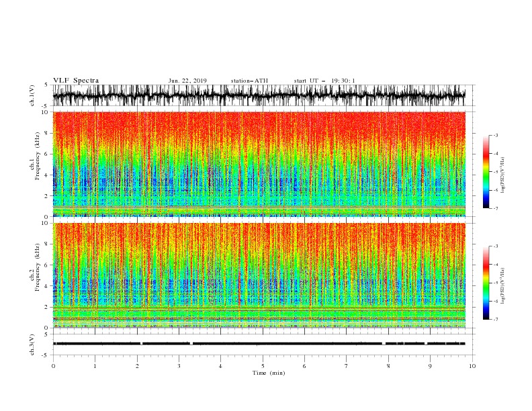The height and width of the screenshot is (411, 532).
Task: Click the time axis tick "2"
Action: 137,366
